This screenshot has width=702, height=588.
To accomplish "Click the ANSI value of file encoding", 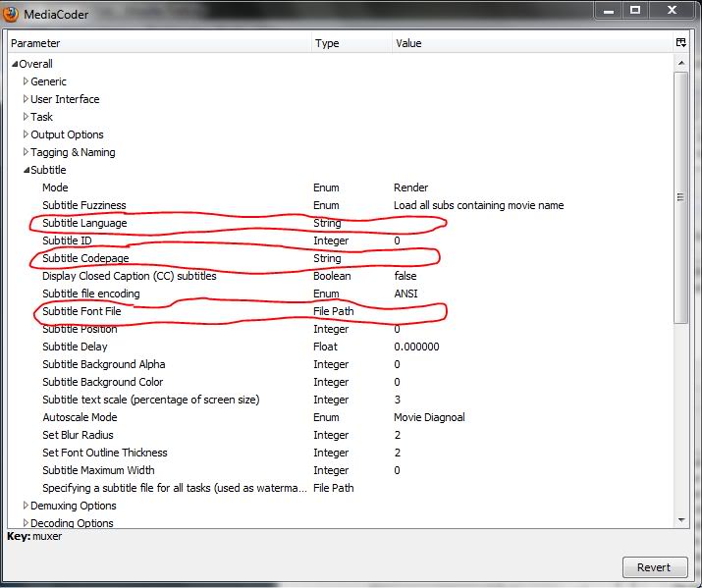I will [x=406, y=294].
